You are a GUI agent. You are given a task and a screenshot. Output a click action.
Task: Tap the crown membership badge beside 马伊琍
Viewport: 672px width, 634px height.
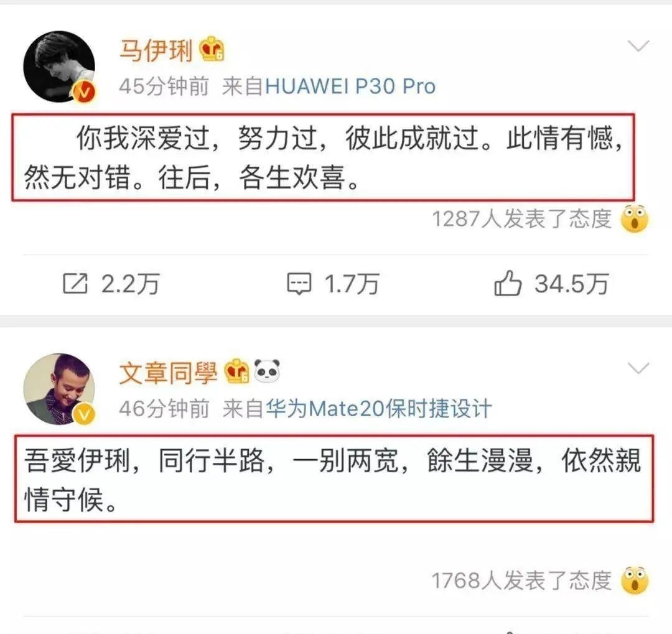coord(212,49)
